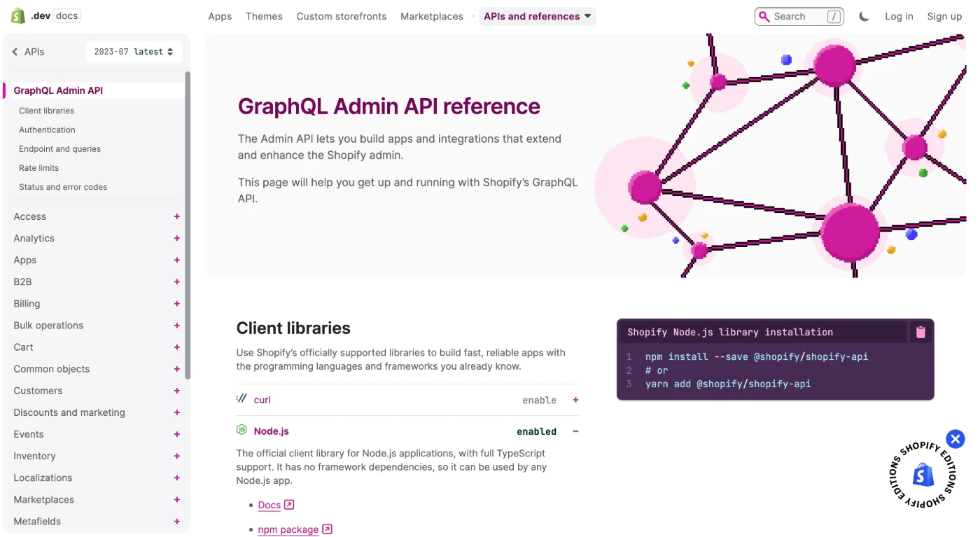Copy the Node.js installation code via clipboard icon
980x537 pixels.
tap(920, 332)
